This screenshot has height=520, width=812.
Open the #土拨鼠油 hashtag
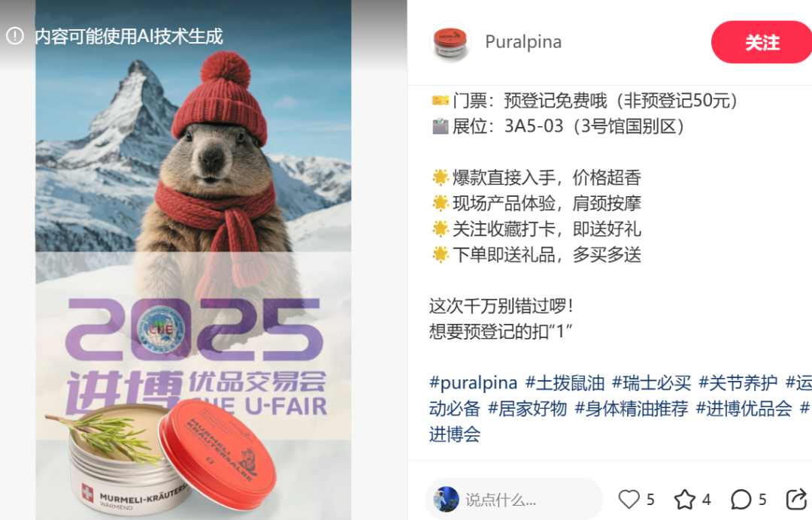point(565,383)
